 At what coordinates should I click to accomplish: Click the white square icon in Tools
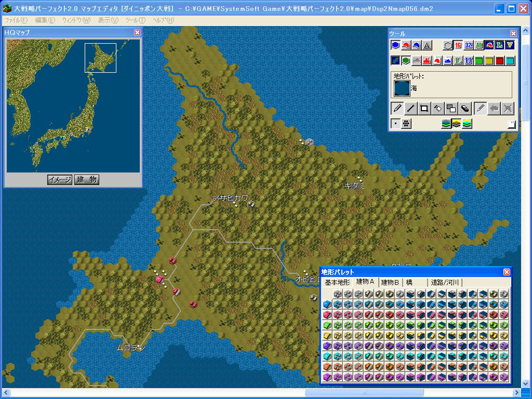pos(512,125)
